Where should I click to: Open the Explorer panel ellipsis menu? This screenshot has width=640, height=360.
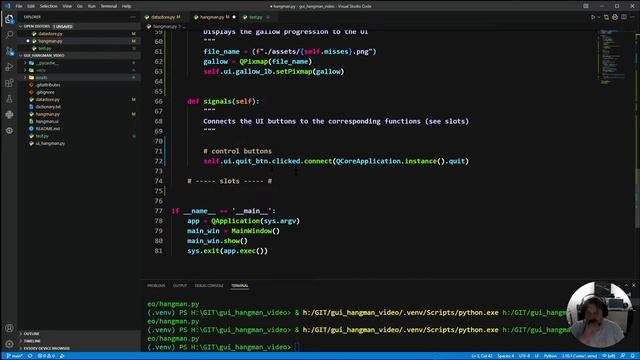coord(133,17)
